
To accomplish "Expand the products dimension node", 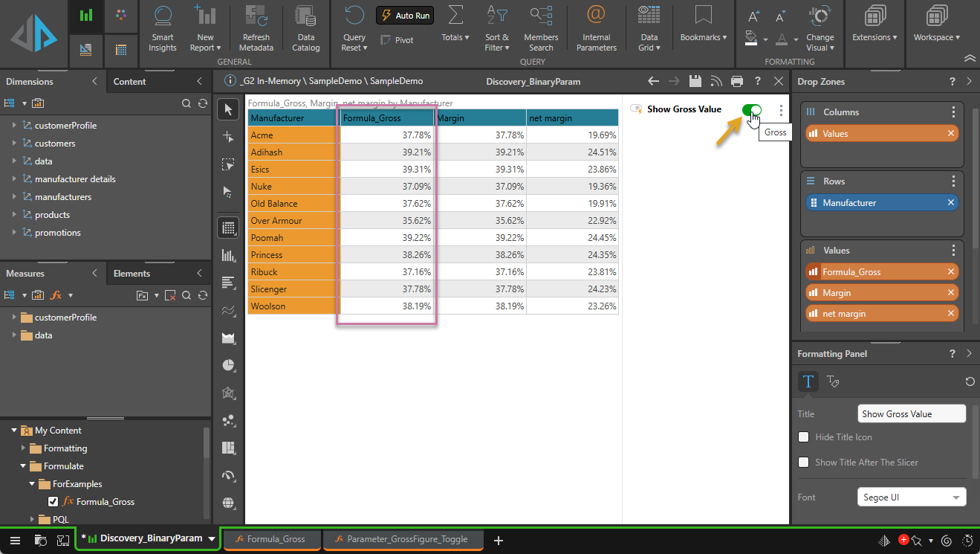I will coord(14,215).
